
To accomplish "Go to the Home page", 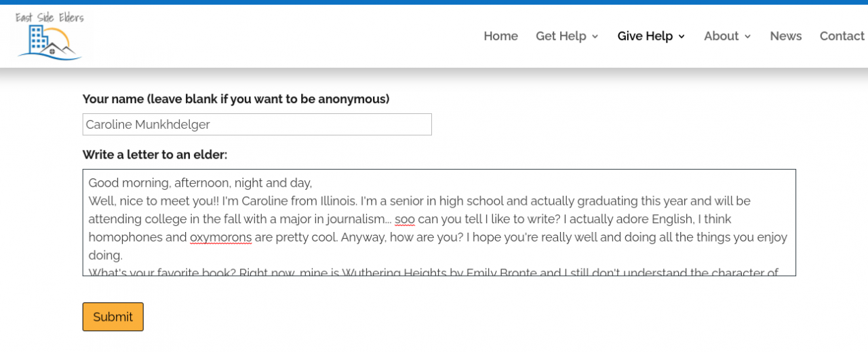I will 500,36.
